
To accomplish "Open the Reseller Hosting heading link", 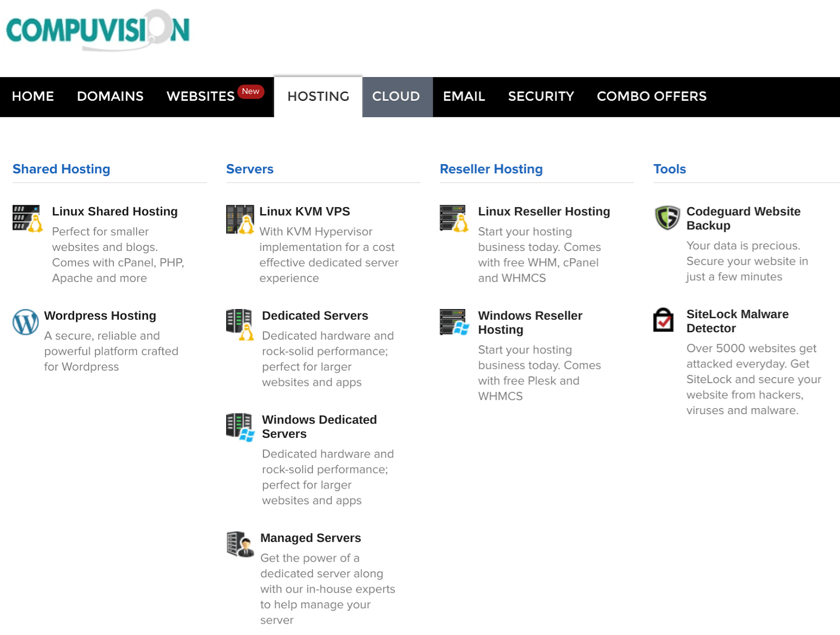I will pyautogui.click(x=491, y=169).
